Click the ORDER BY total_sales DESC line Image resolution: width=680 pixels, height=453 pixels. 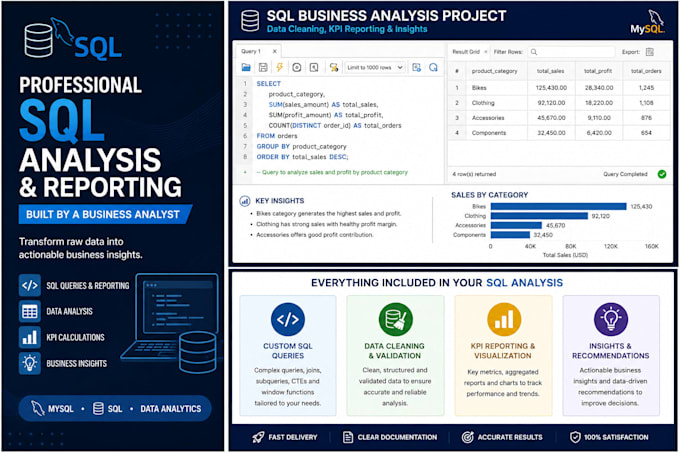tap(302, 157)
